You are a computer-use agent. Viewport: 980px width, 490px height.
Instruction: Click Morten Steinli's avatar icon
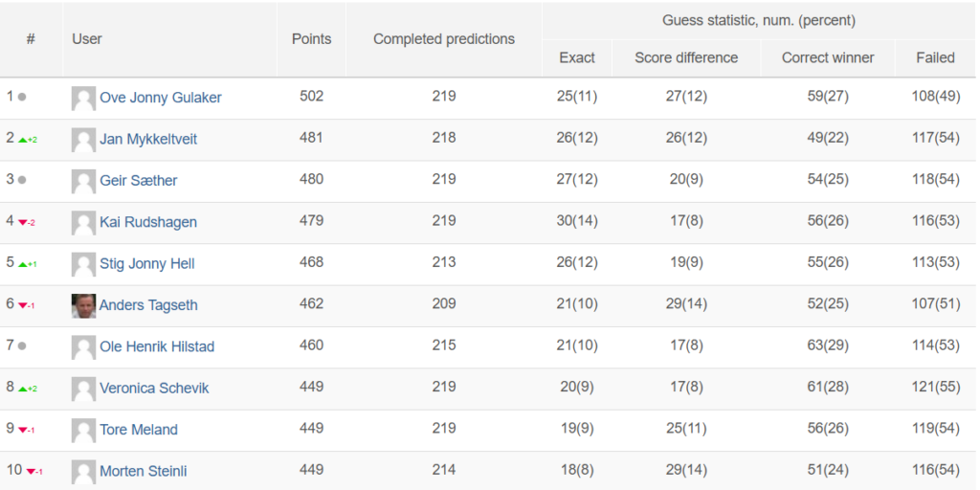[83, 472]
